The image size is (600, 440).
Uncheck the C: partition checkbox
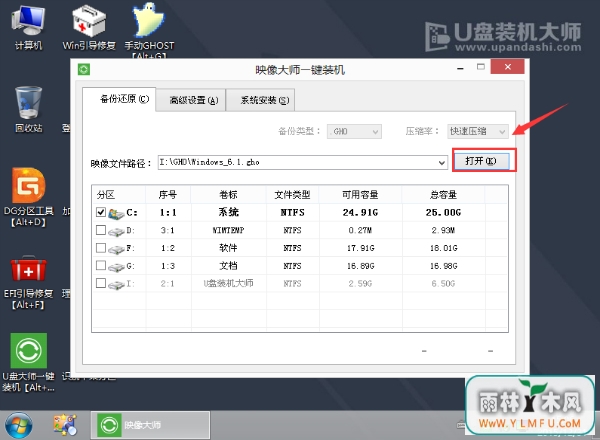click(101, 212)
